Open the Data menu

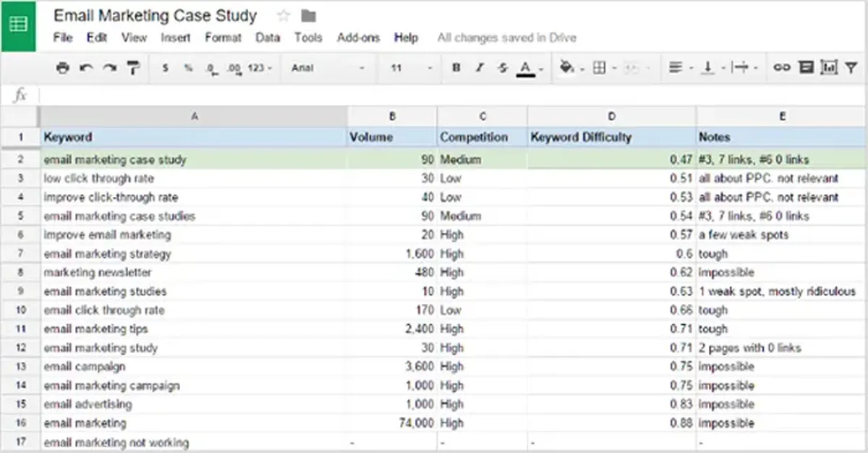click(268, 38)
